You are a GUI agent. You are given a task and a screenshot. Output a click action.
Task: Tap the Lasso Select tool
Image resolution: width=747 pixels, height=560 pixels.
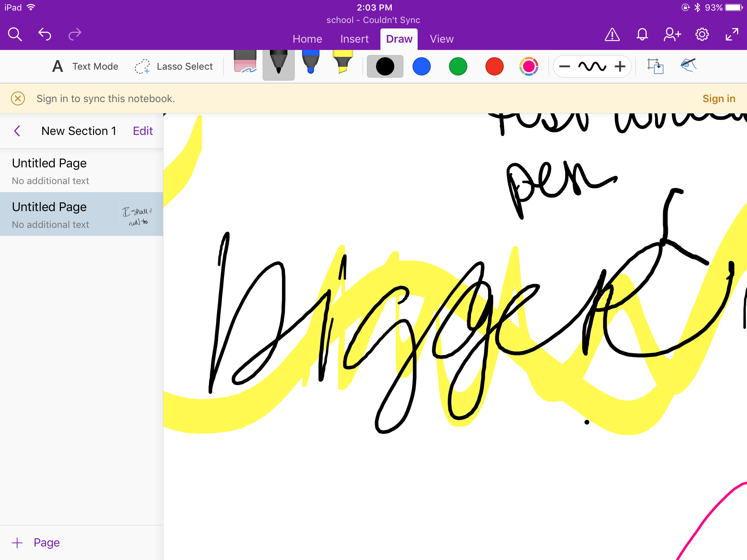click(x=174, y=66)
